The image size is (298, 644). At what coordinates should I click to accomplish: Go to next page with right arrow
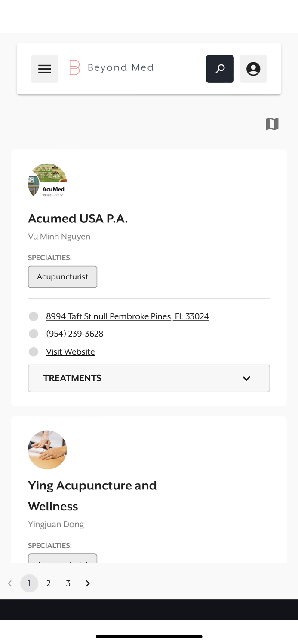tap(88, 583)
